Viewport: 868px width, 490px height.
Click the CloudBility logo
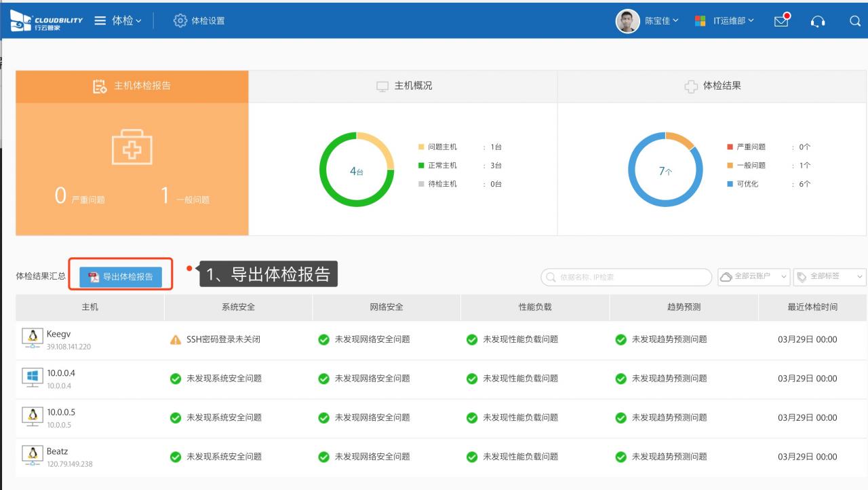click(x=46, y=21)
